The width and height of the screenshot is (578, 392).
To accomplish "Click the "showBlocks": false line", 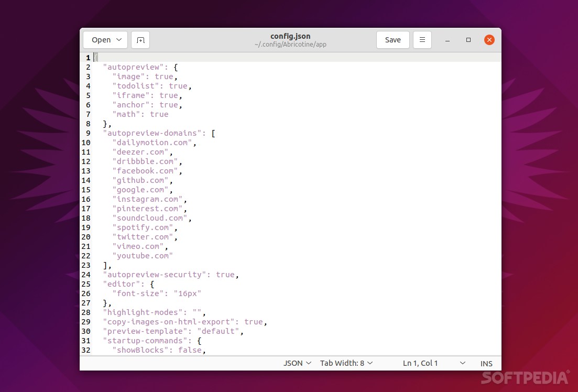I will [159, 350].
